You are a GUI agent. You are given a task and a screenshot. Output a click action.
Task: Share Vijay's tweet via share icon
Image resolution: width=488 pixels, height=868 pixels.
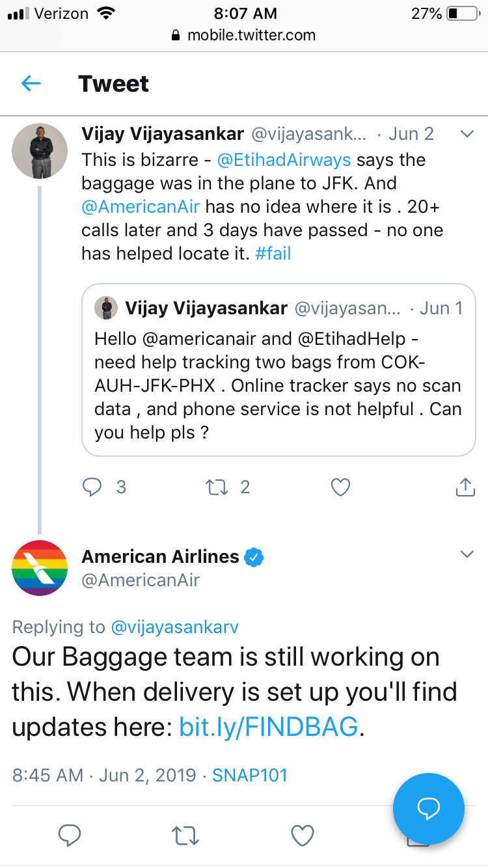[x=465, y=487]
